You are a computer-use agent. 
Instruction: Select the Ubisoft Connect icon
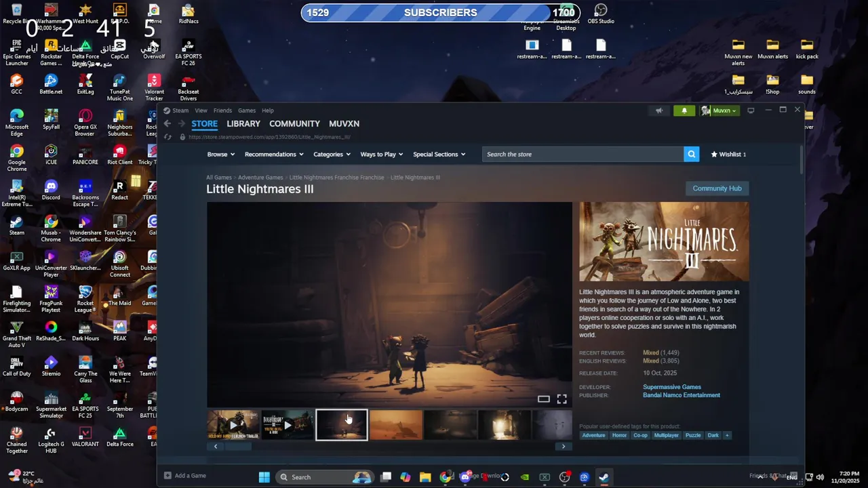pyautogui.click(x=119, y=263)
